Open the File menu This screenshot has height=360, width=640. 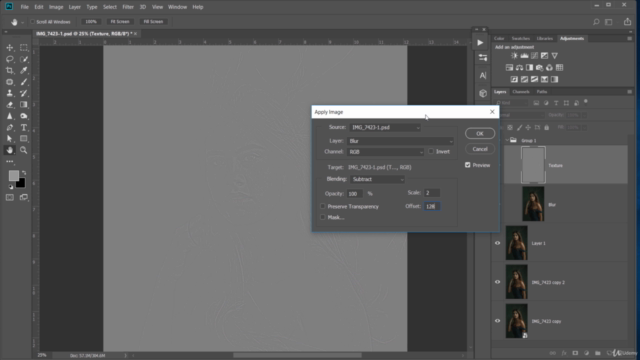point(24,7)
